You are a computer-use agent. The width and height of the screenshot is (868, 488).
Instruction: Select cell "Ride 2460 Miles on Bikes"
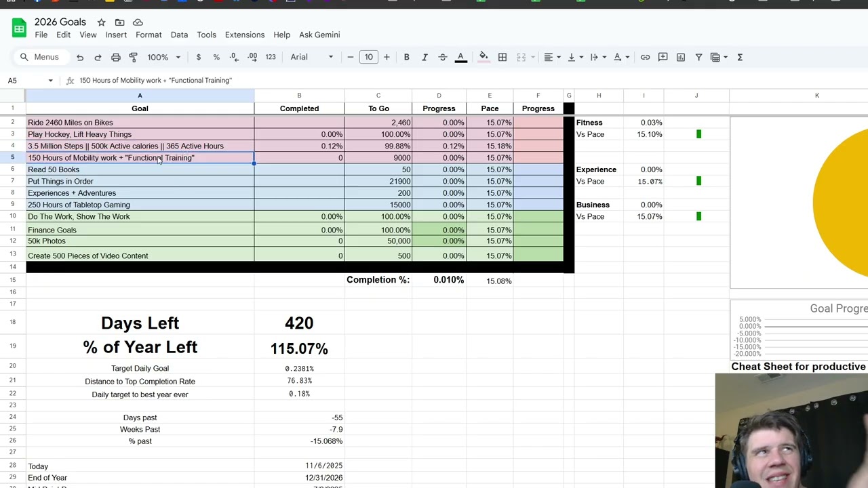click(x=140, y=123)
